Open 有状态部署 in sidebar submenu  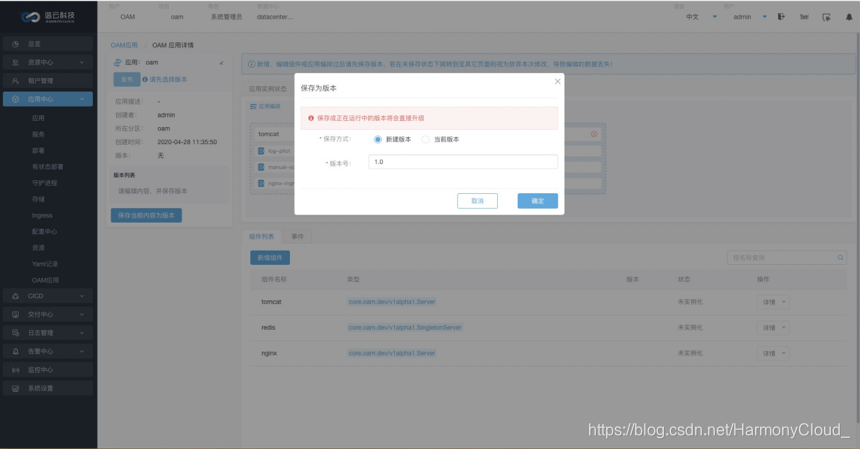pyautogui.click(x=48, y=167)
